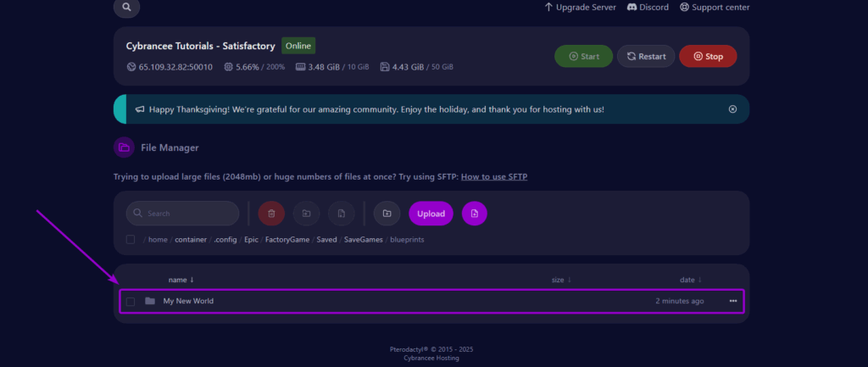Navigate to SaveGames in breadcrumb path

tap(363, 240)
